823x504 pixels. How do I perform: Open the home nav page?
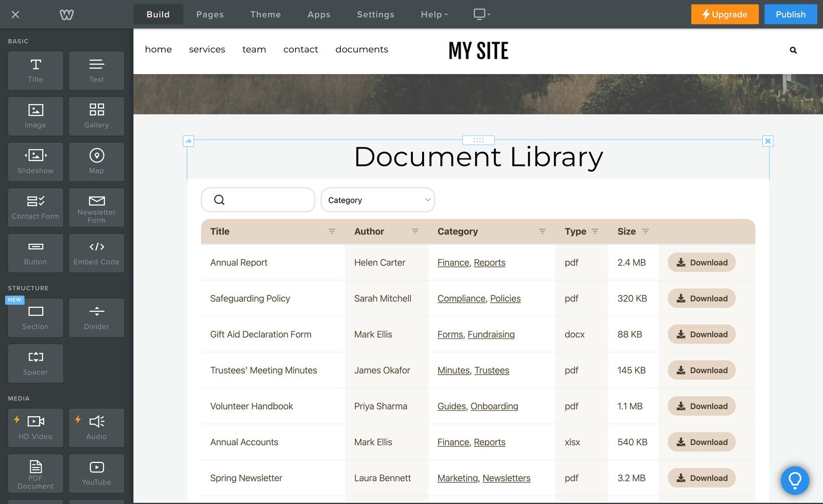(x=158, y=49)
